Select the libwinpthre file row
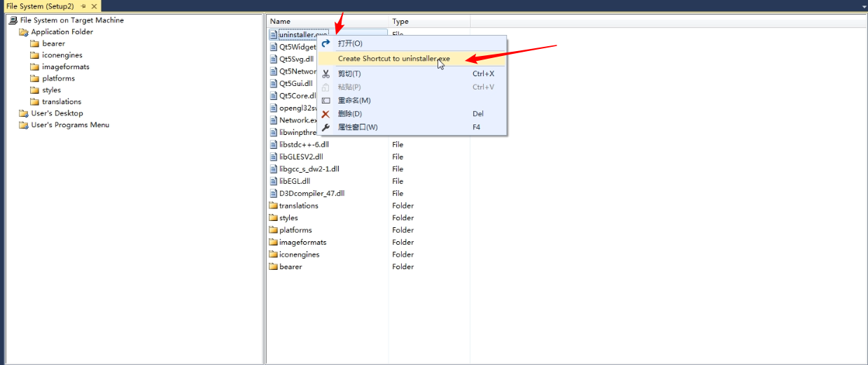The height and width of the screenshot is (365, 868). pyautogui.click(x=298, y=132)
